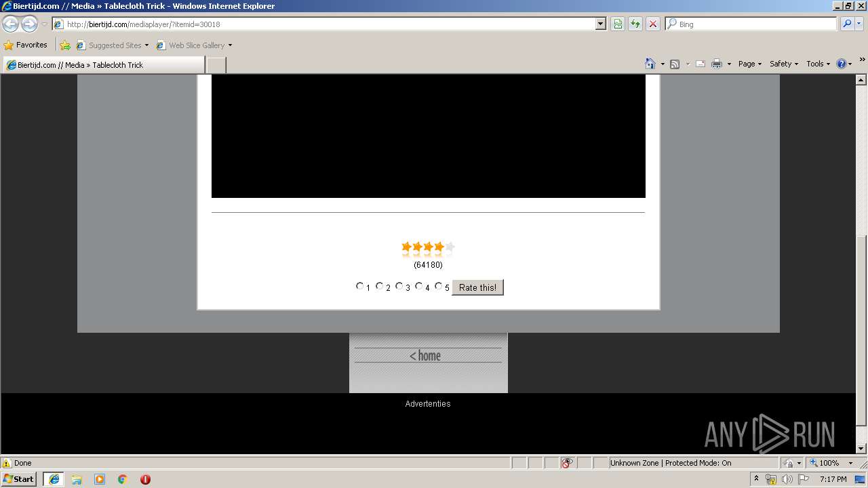Click the vote count (64180)

click(428, 264)
